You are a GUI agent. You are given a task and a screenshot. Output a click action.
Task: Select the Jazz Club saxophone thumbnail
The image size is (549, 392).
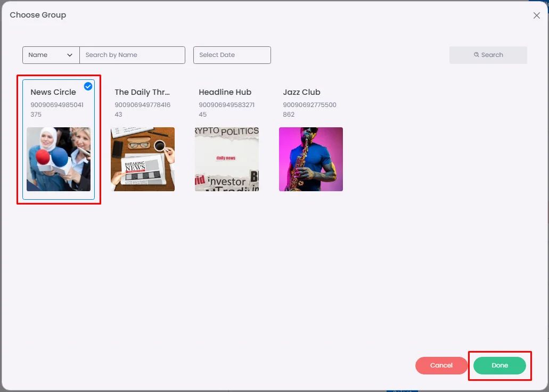[x=311, y=159]
